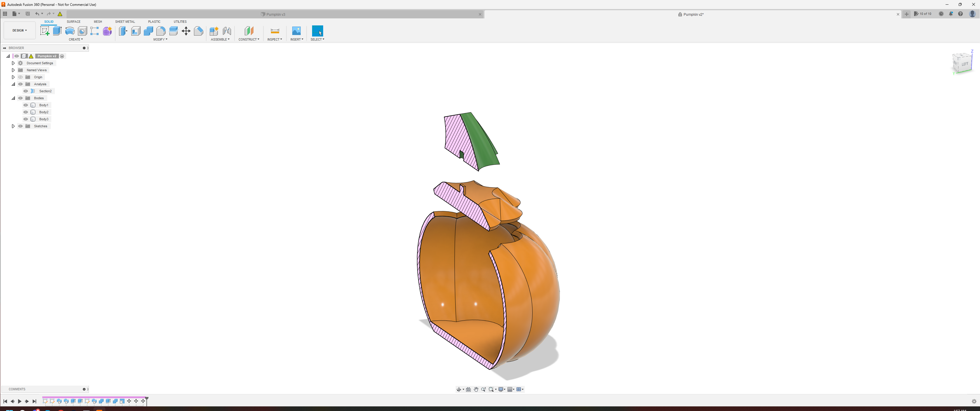Switch to the SHEET METAL tab
Image resolution: width=980 pixels, height=411 pixels.
pyautogui.click(x=125, y=22)
